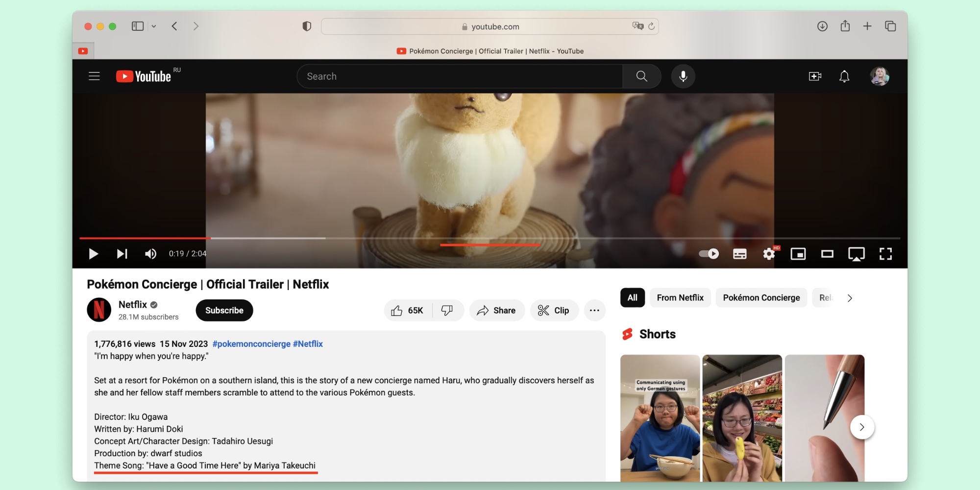Show next Shorts with arrow
Screen dimensions: 980x490
(862, 427)
